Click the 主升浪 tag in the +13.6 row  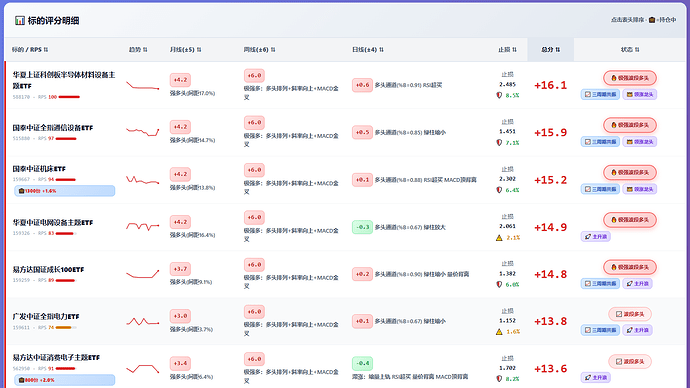pos(595,377)
